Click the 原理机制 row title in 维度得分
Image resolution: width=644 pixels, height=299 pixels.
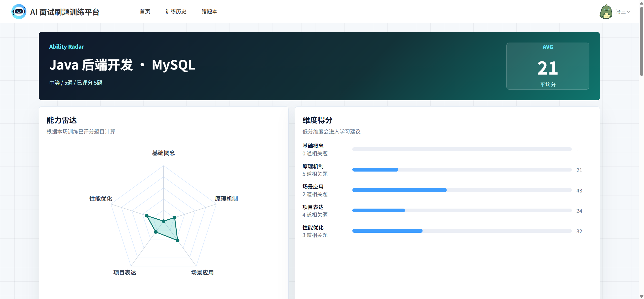pyautogui.click(x=313, y=166)
